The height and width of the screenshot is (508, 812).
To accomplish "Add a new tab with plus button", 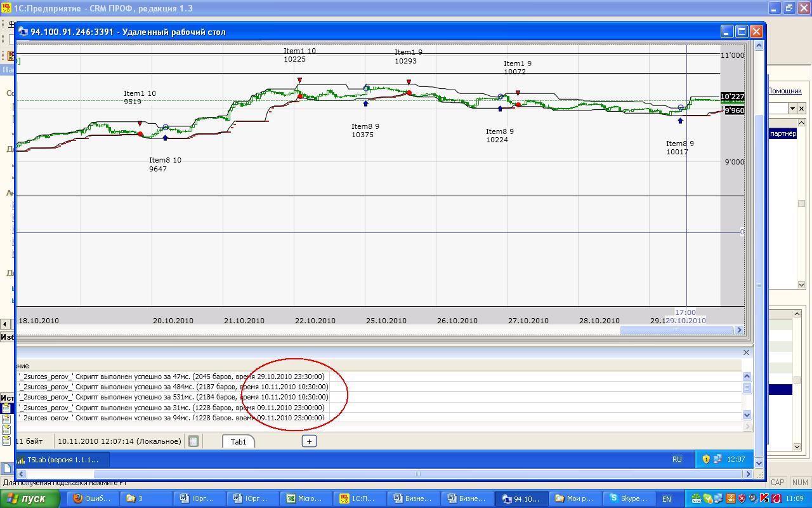I will [x=309, y=441].
